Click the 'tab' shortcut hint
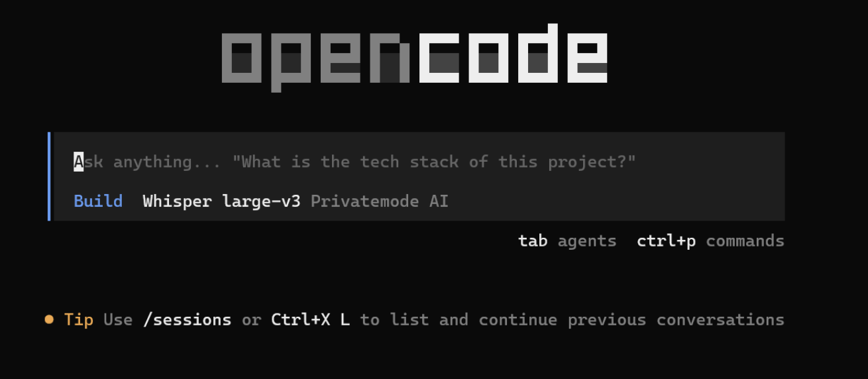Screen dimensions: 868x379 point(533,241)
